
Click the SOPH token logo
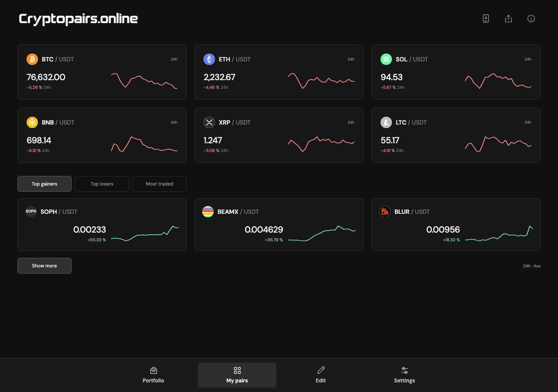click(x=31, y=212)
